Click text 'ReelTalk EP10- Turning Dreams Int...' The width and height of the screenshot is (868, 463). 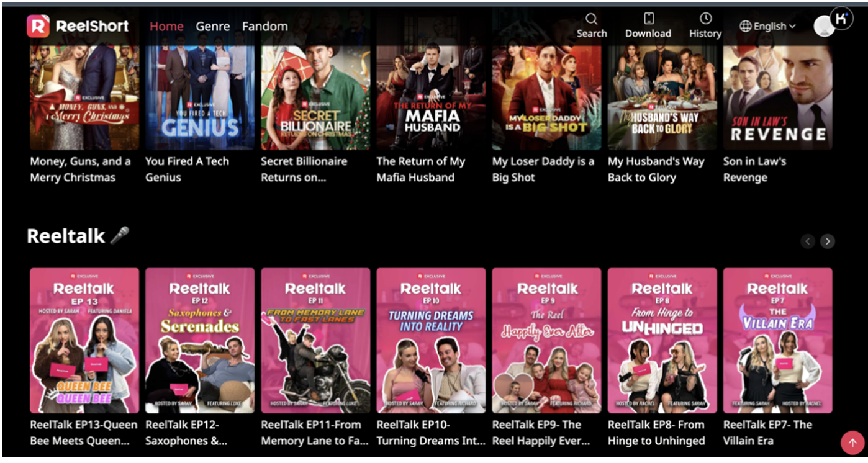(431, 433)
